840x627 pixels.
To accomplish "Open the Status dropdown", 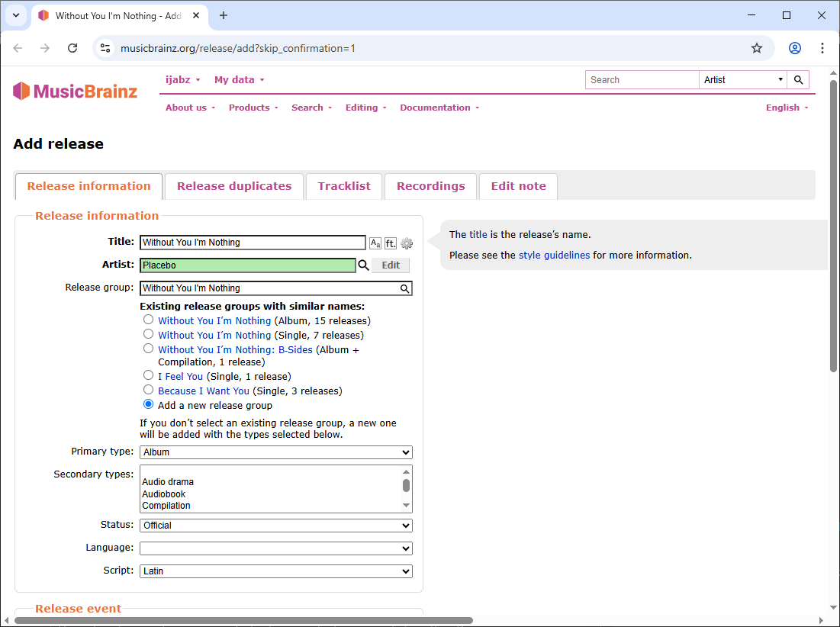I will pyautogui.click(x=276, y=526).
